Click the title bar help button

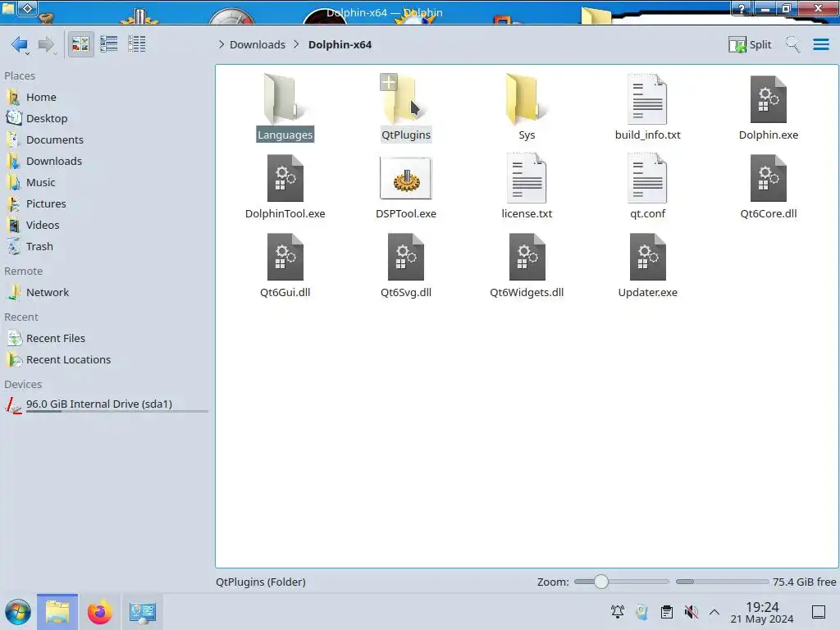[x=742, y=8]
